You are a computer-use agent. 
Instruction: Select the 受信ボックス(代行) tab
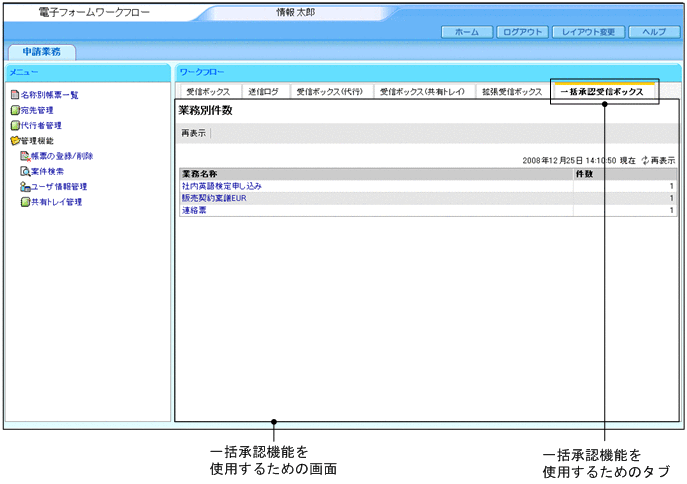point(329,91)
